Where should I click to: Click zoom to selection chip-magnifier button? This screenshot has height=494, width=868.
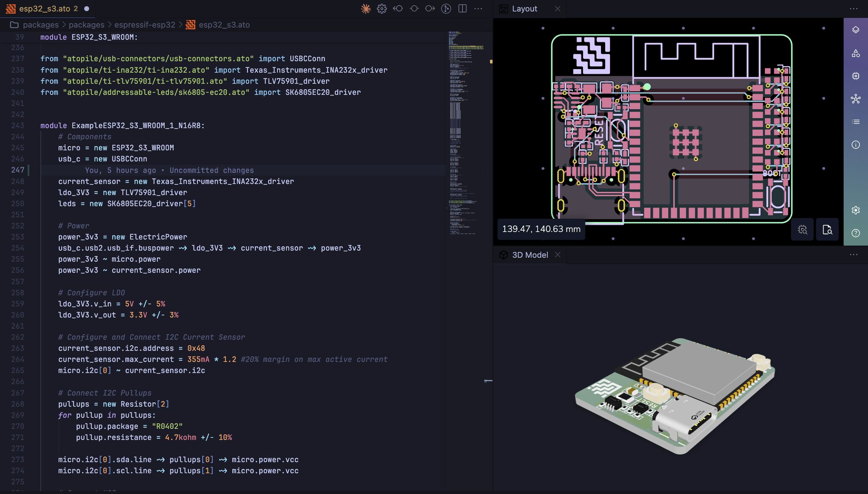tap(802, 229)
